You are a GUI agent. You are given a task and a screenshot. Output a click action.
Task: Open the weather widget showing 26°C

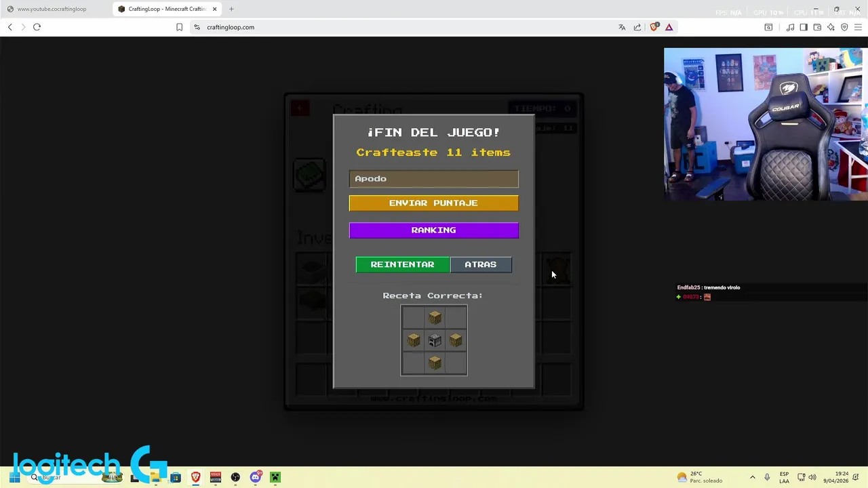coord(700,477)
